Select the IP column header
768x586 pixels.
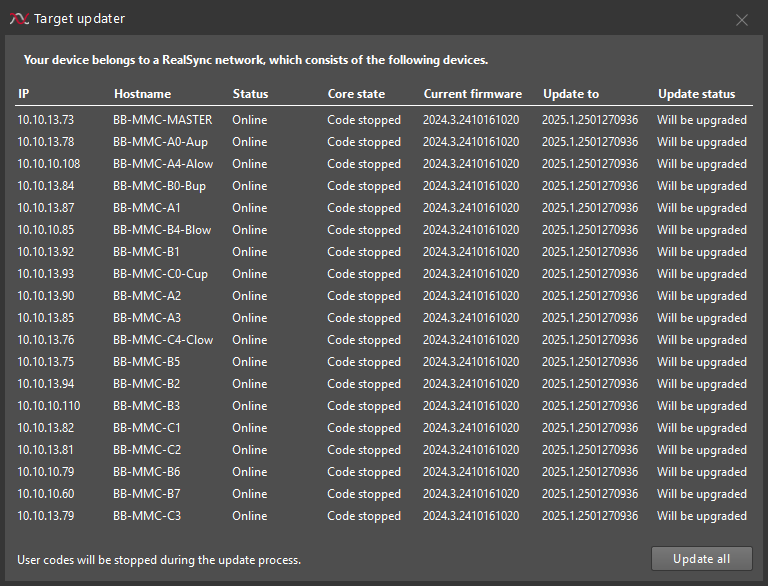[x=24, y=94]
